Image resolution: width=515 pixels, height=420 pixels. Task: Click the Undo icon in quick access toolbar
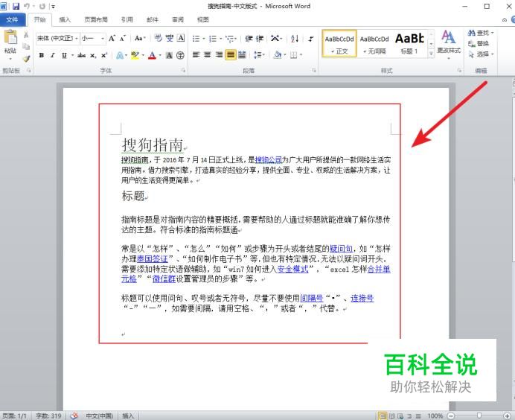pyautogui.click(x=27, y=6)
